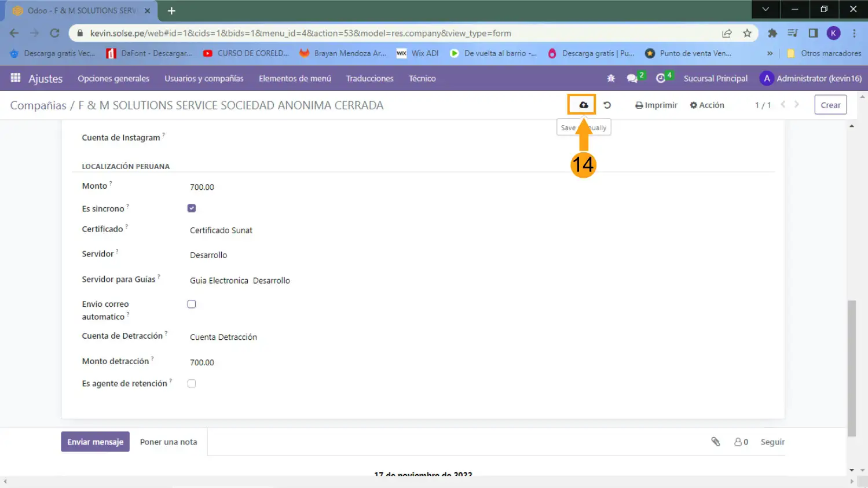Image resolution: width=868 pixels, height=488 pixels.
Task: Open the Administrator user menu
Action: (811, 78)
